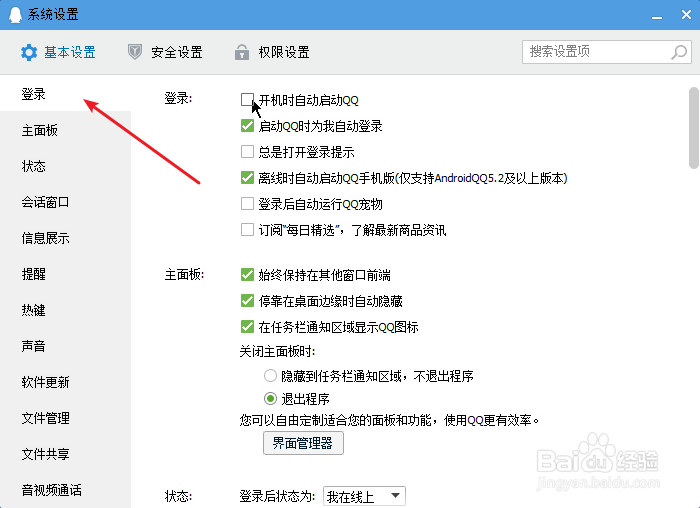Image resolution: width=700 pixels, height=508 pixels.
Task: Uncheck 停靠在桌面边缘时自动隐藏
Action: pos(247,300)
